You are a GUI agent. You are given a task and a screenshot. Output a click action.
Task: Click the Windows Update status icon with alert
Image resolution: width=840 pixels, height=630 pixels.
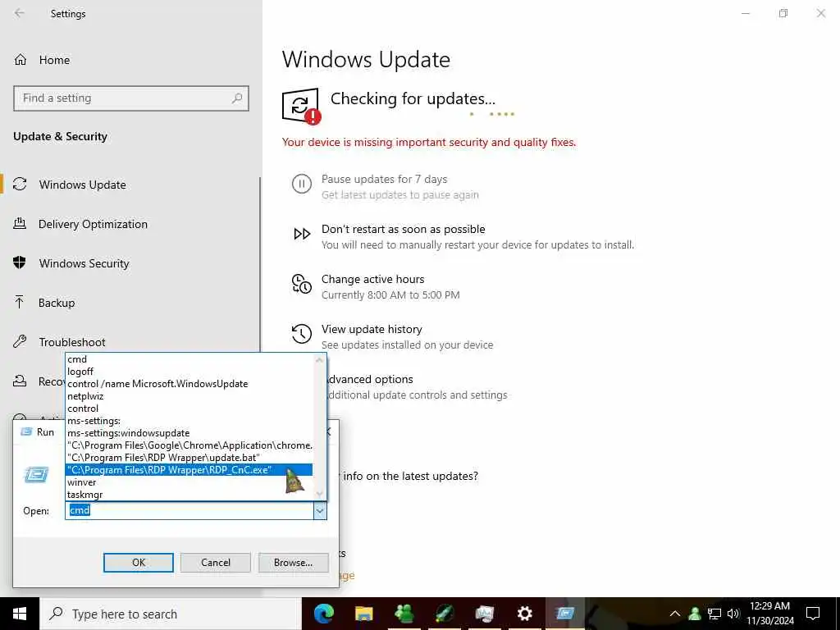coord(301,106)
